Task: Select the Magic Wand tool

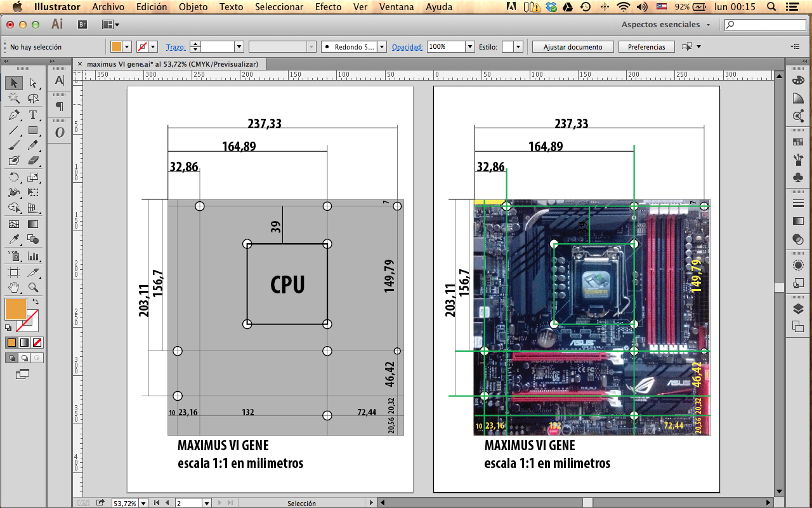Action: (x=13, y=98)
